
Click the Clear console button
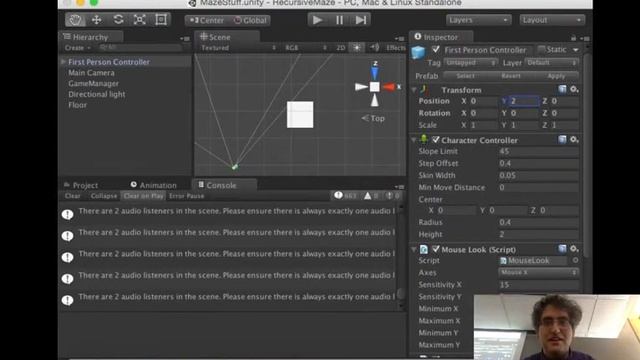(73, 196)
